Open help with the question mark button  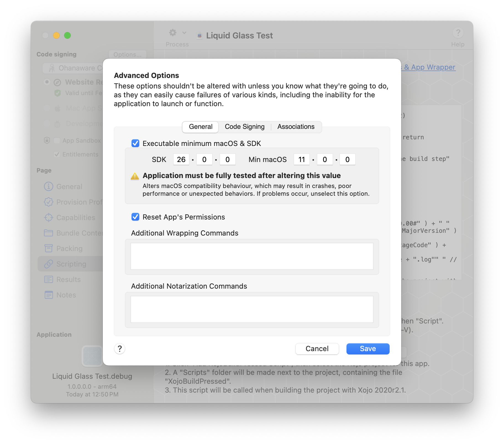tap(120, 349)
